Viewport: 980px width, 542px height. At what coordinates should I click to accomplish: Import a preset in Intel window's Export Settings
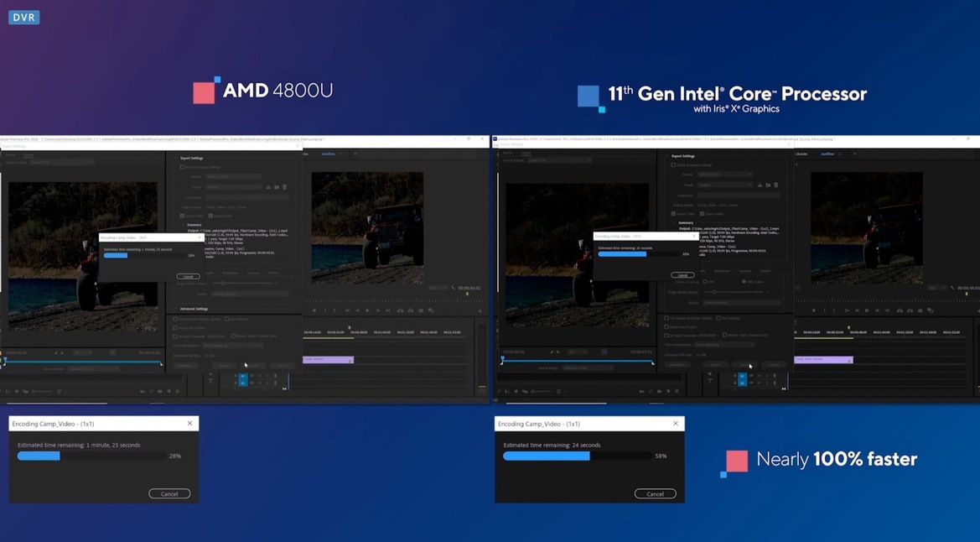coord(768,185)
